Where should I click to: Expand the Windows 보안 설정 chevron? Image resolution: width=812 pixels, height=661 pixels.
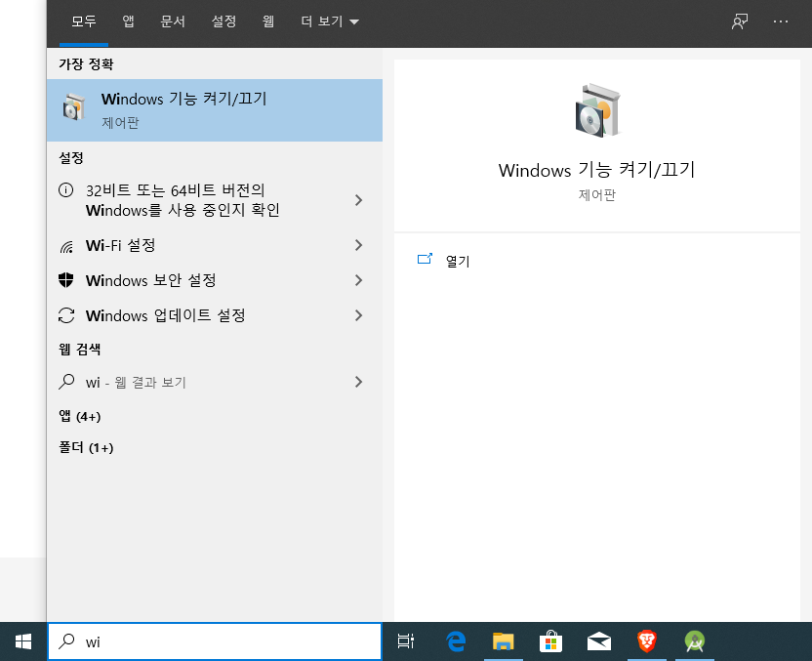(358, 280)
